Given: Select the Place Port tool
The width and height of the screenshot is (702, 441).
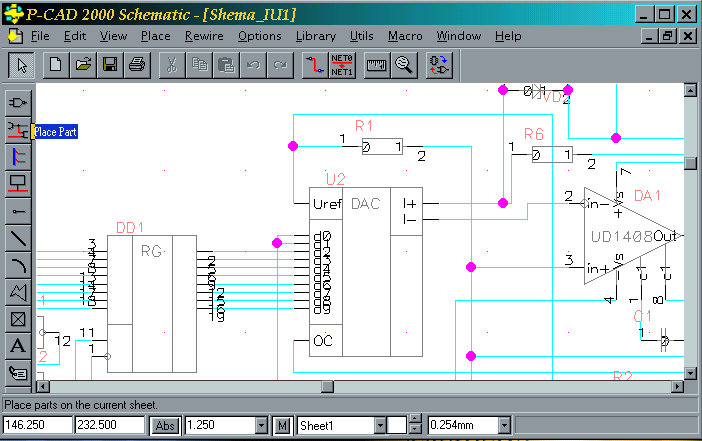Looking at the screenshot, I should pyautogui.click(x=18, y=184).
